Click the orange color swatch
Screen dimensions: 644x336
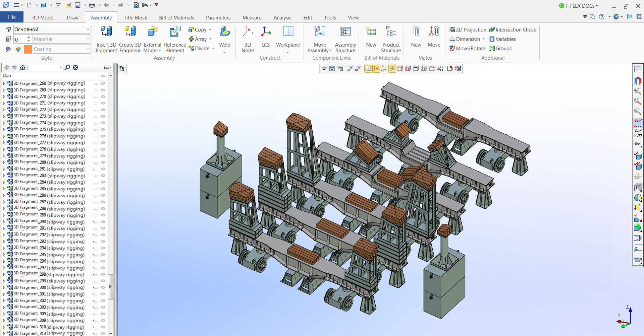pos(28,49)
